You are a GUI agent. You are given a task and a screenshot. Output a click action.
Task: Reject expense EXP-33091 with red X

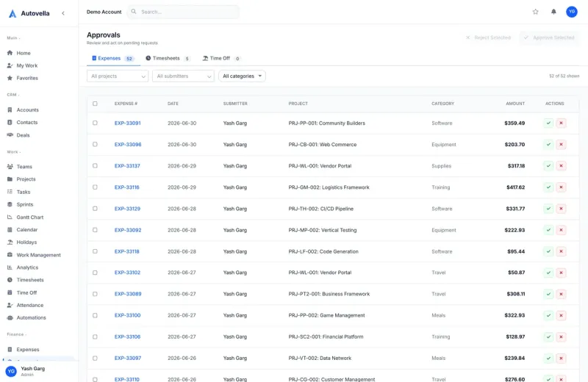(561, 123)
